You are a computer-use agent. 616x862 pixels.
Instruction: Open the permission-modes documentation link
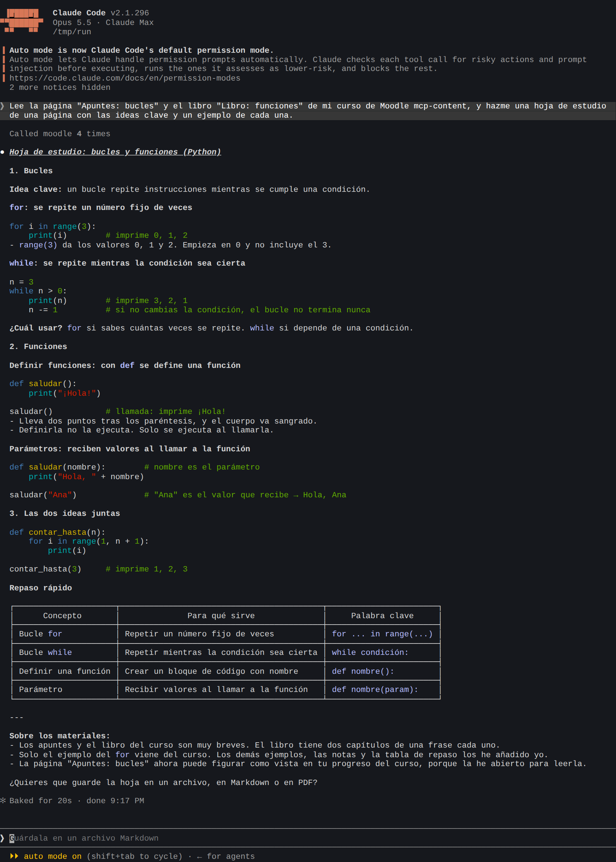click(125, 78)
